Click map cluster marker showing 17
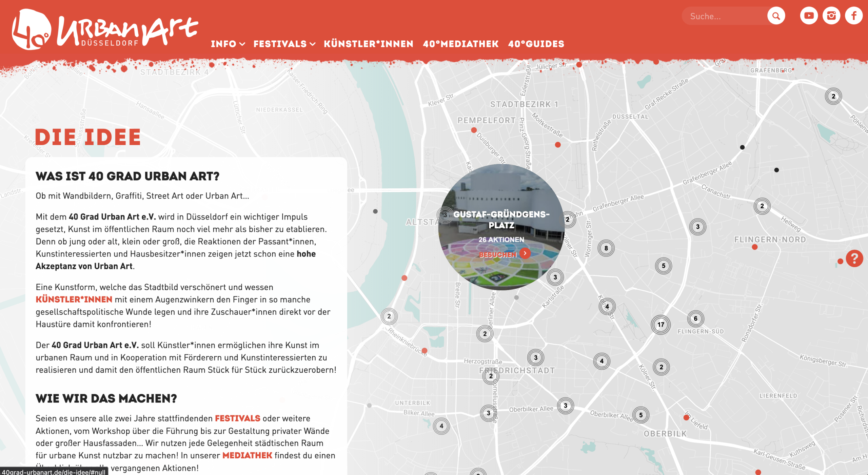This screenshot has height=475, width=868. tap(660, 325)
